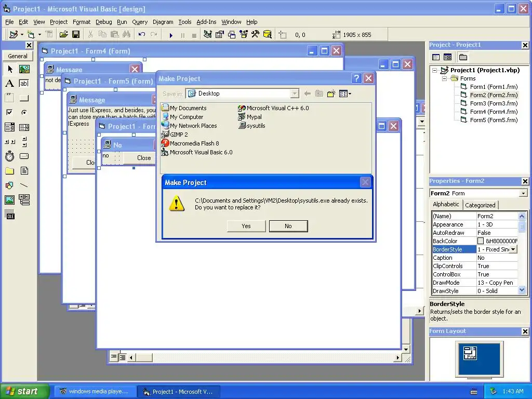Screen dimensions: 532x399
Task: Select the OLE container tool
Action: point(10,215)
